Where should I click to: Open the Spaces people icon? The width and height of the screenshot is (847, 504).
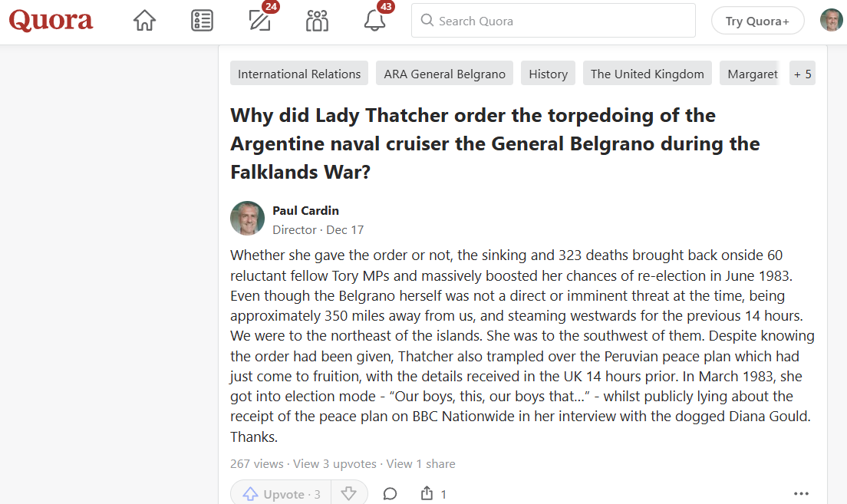(x=317, y=21)
